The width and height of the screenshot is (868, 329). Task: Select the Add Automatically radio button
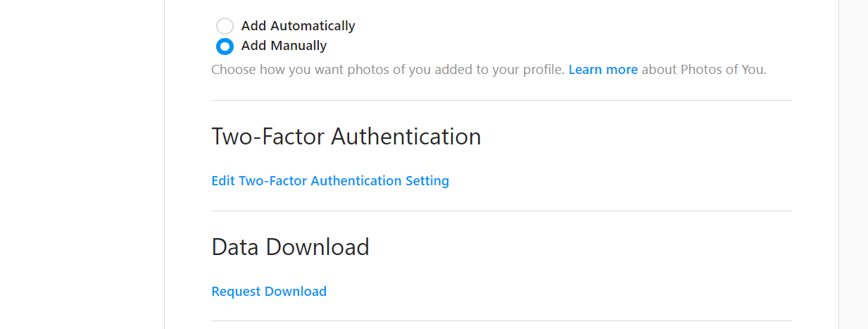pyautogui.click(x=225, y=26)
